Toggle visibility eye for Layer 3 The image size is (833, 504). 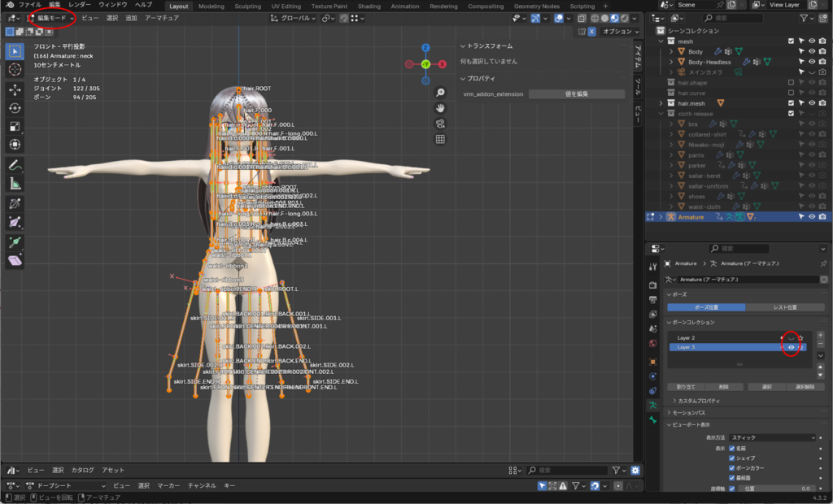coord(791,347)
